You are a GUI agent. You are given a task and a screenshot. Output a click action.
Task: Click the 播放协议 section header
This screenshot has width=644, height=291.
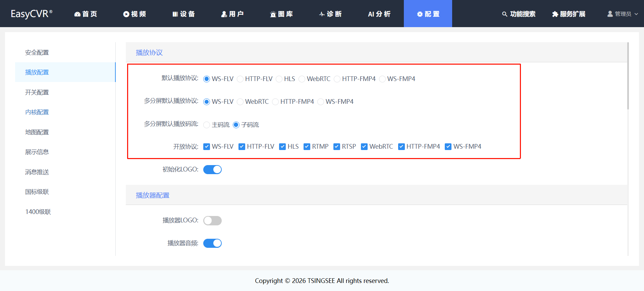coord(376,53)
